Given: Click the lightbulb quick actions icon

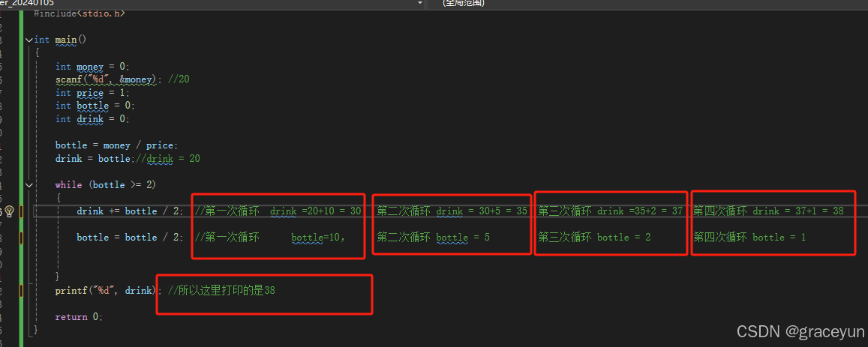Looking at the screenshot, I should (9, 211).
